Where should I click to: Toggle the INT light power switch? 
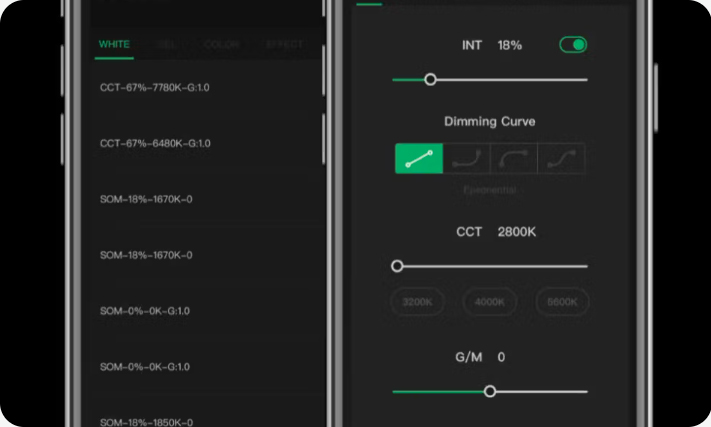click(x=573, y=45)
